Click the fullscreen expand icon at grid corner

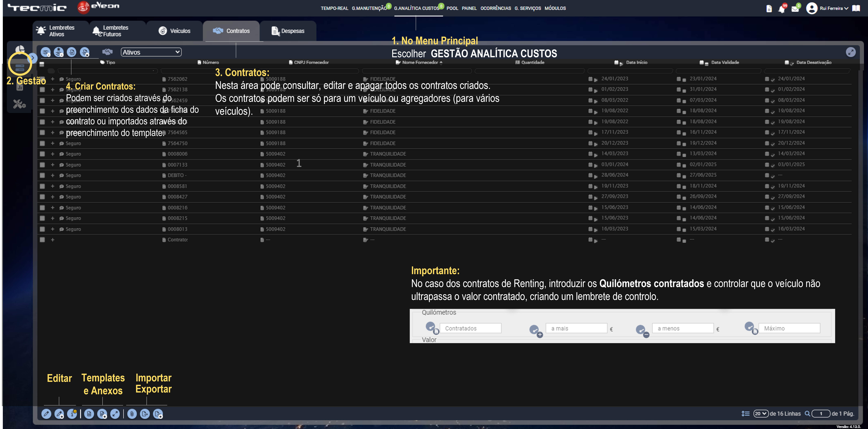[851, 52]
